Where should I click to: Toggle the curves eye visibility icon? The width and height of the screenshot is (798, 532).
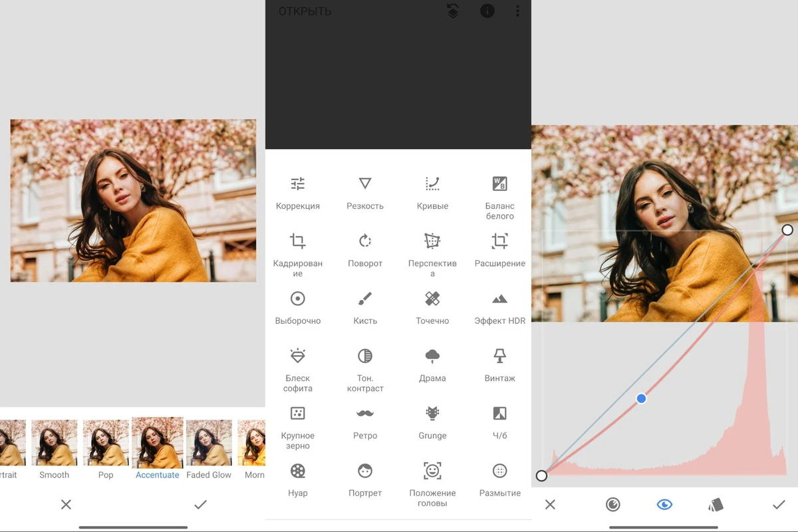point(664,505)
